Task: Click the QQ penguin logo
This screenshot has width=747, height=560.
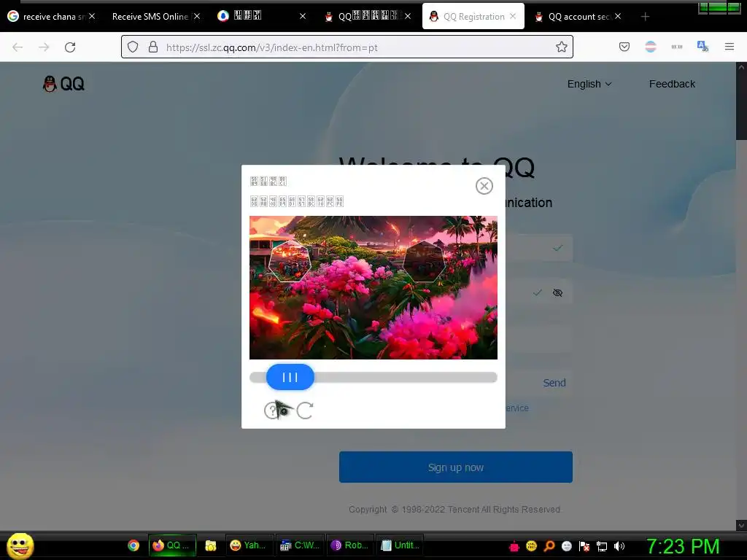Action: (64, 84)
